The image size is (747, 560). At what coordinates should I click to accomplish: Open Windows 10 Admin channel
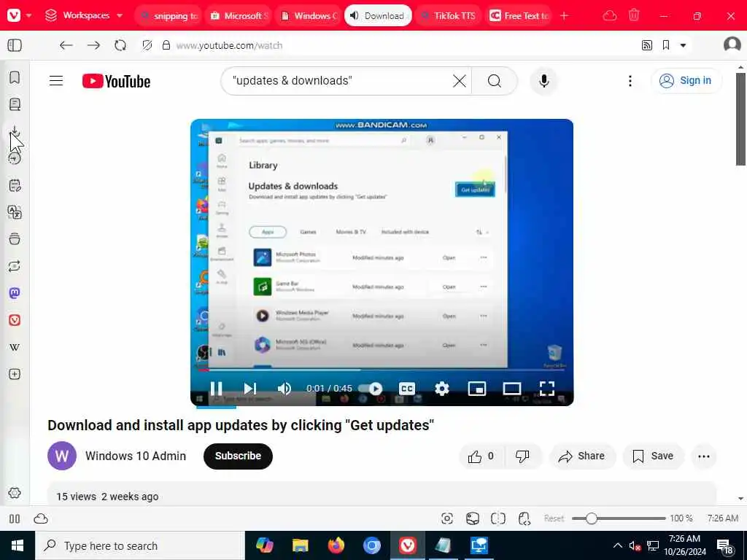pos(135,456)
